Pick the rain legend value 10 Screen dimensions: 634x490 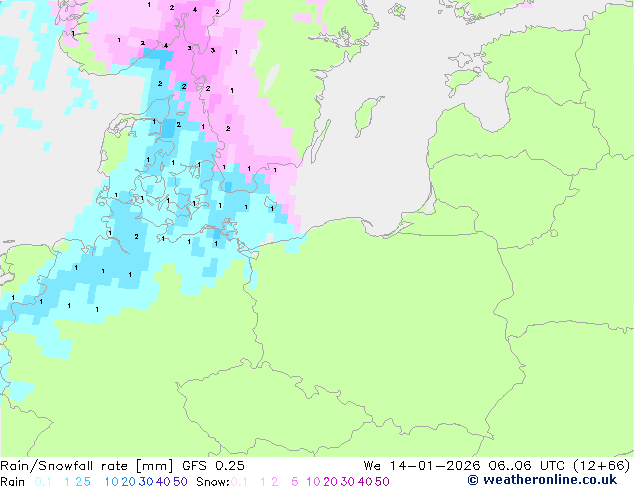(111, 482)
